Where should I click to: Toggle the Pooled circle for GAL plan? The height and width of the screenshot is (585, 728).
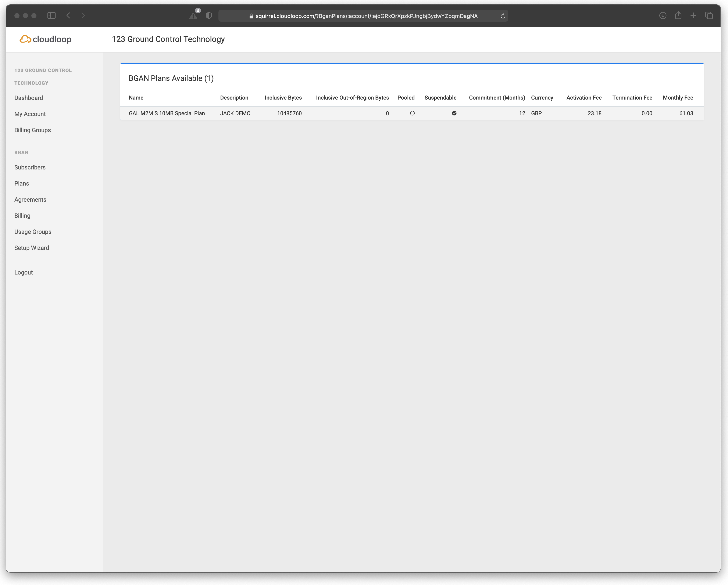(x=412, y=114)
